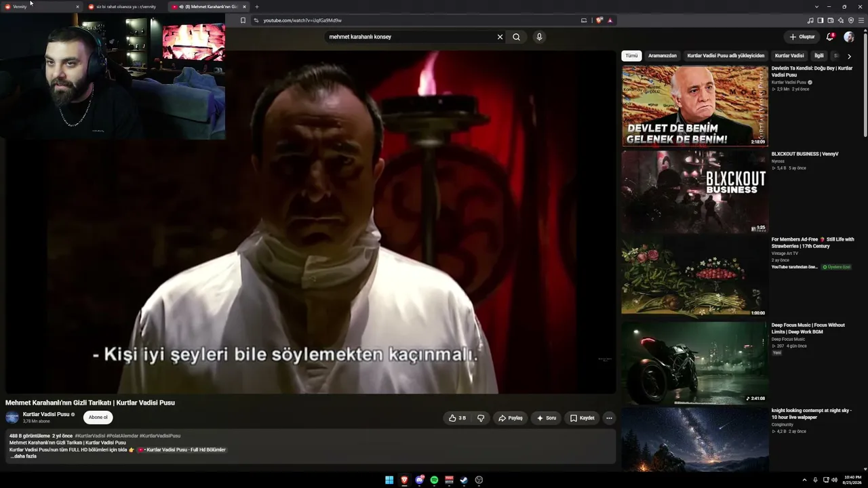Open Still Life with Strawberries video thumbnail
Image resolution: width=868 pixels, height=488 pixels.
point(695,277)
